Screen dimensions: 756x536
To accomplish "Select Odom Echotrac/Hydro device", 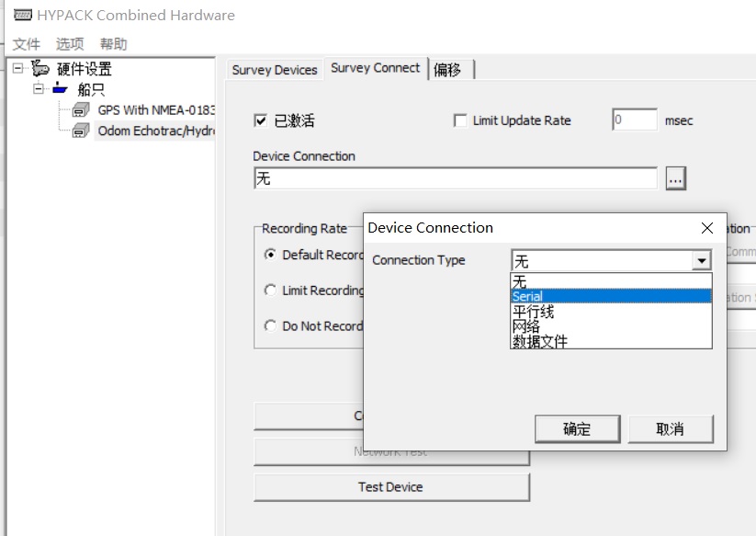I will pos(156,131).
